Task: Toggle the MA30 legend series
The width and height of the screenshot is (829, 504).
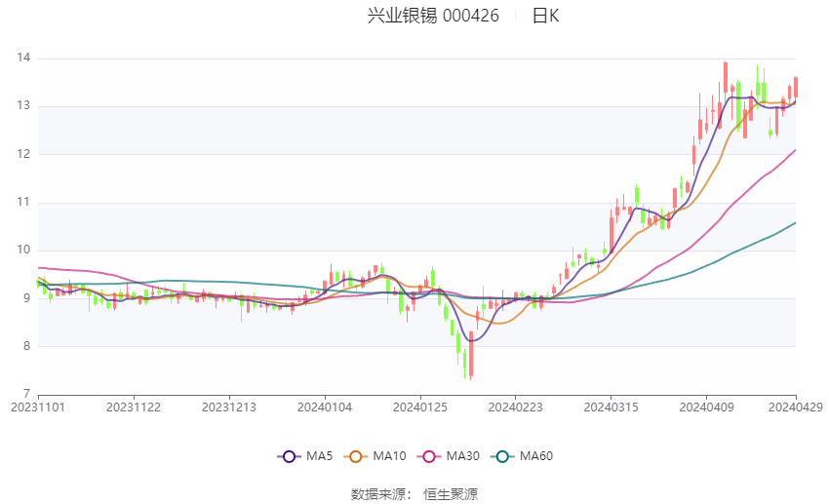Action: click(449, 456)
